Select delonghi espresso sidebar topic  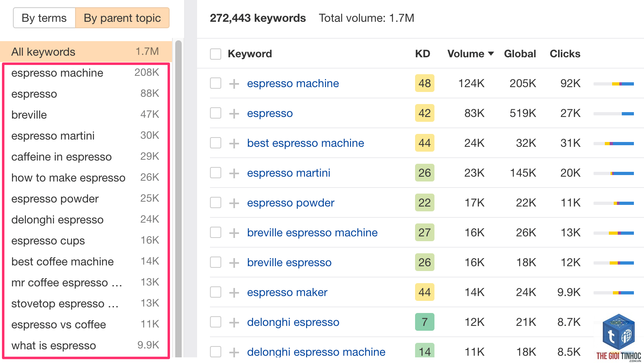(85, 220)
